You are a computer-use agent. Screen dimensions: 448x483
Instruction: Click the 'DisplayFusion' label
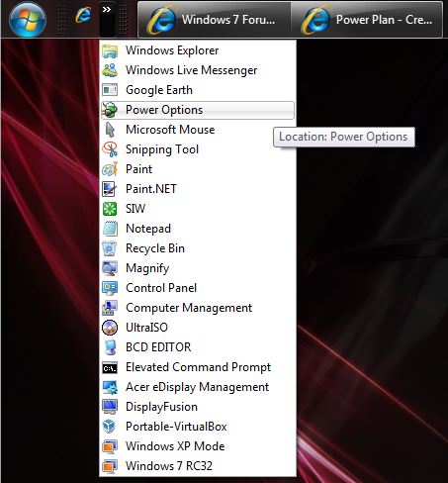(x=161, y=407)
